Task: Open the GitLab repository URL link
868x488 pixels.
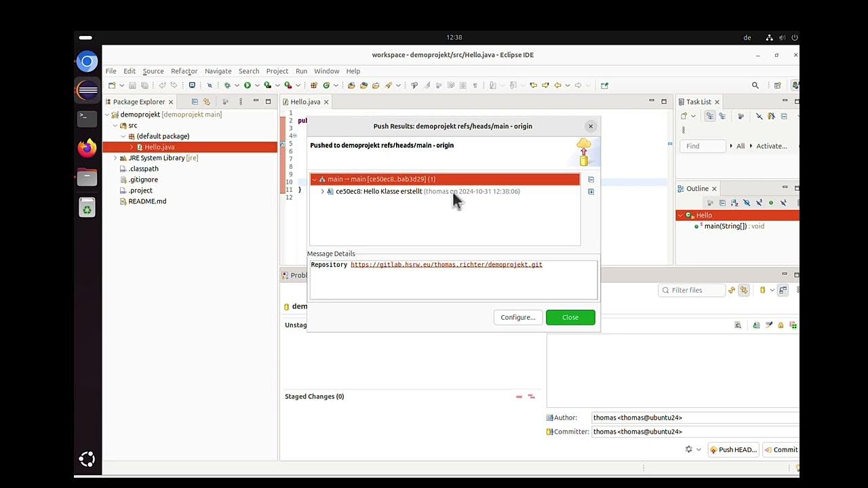Action: (446, 264)
